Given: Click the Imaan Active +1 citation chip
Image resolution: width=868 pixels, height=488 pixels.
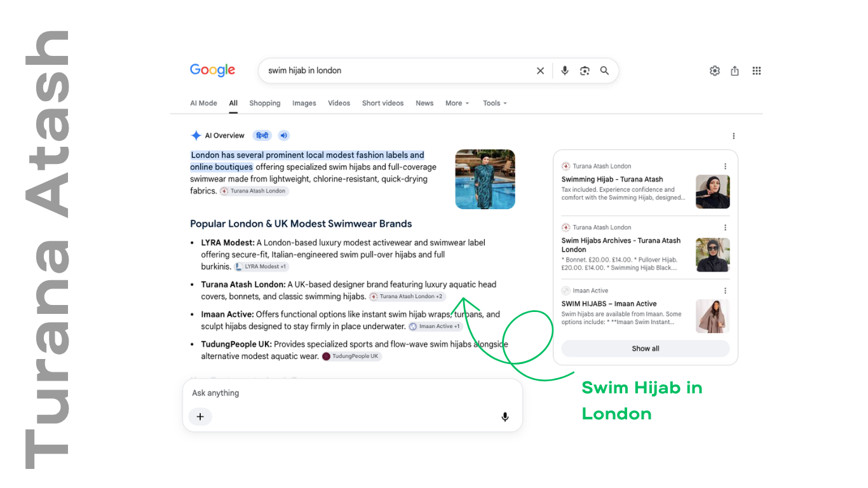Looking at the screenshot, I should coord(435,327).
